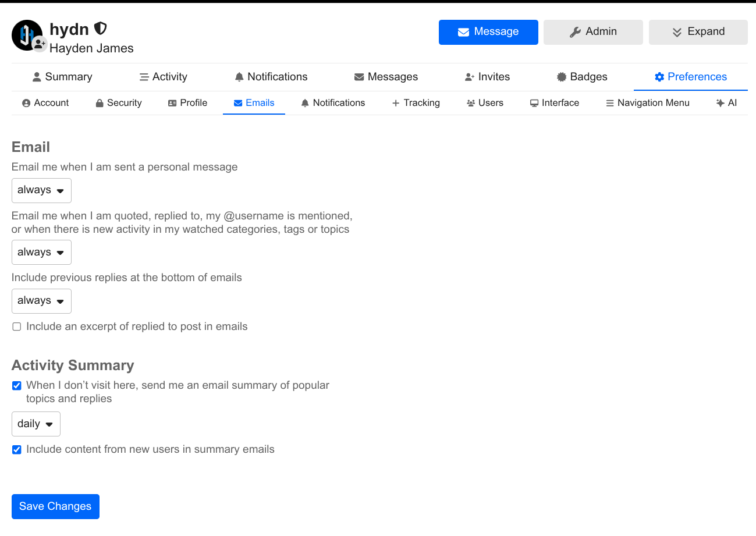Go to the Navigation Menu preferences tab
The image size is (756, 536).
[647, 103]
